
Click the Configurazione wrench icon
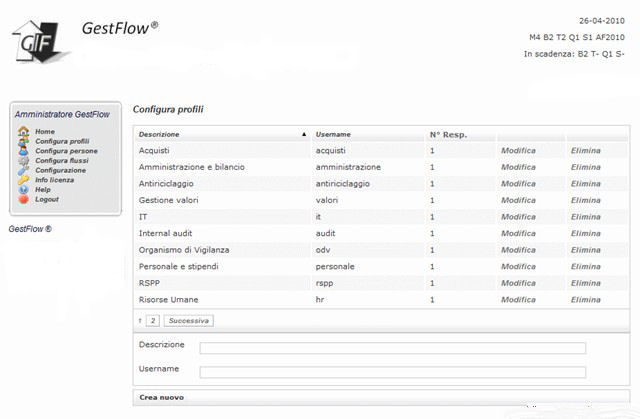(x=24, y=170)
